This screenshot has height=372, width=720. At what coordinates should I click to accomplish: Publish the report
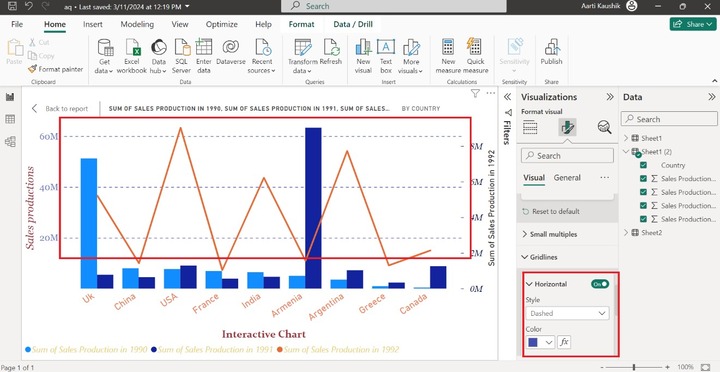(x=551, y=51)
